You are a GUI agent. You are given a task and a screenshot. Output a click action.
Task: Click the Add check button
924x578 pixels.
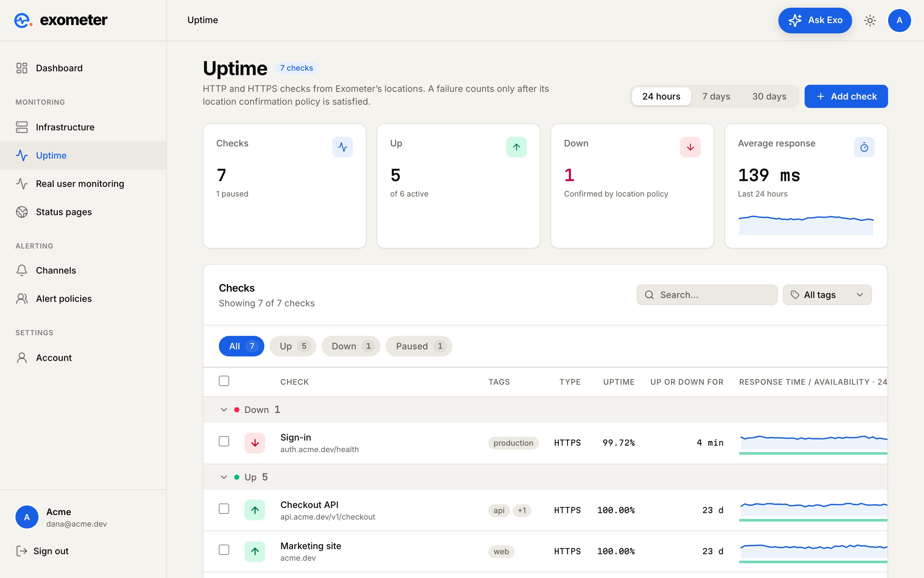(x=846, y=96)
